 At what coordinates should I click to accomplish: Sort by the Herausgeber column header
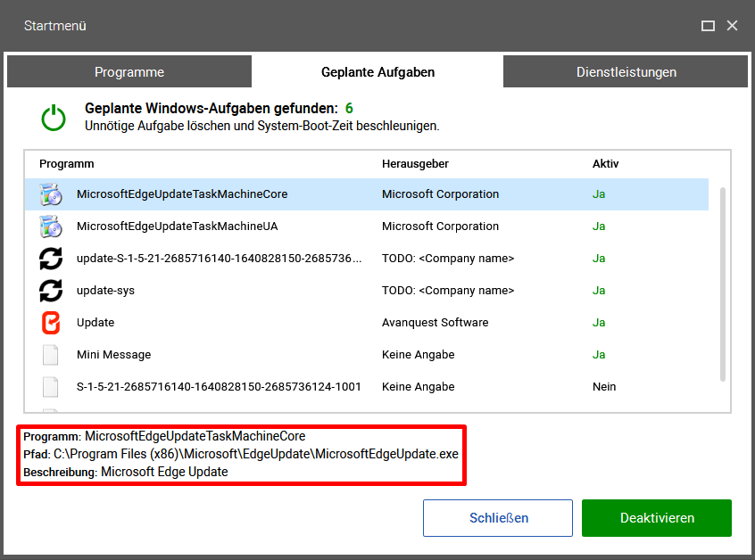[415, 163]
